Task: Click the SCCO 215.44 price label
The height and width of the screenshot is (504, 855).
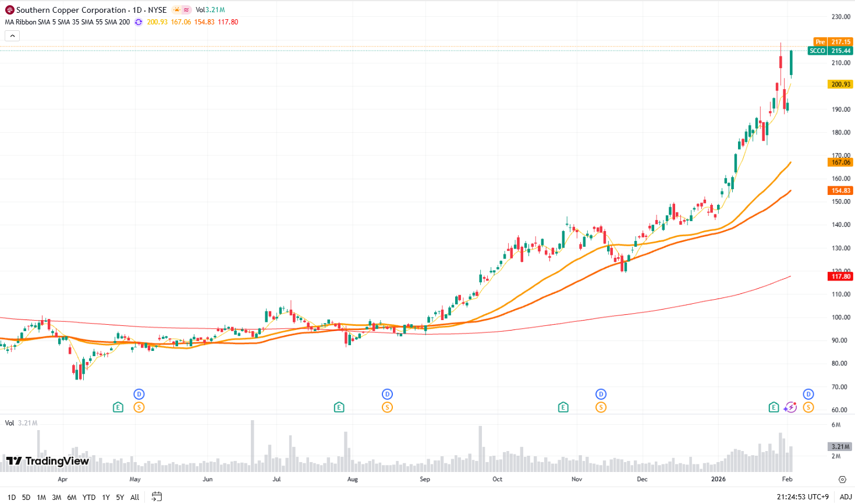Action: tap(831, 51)
